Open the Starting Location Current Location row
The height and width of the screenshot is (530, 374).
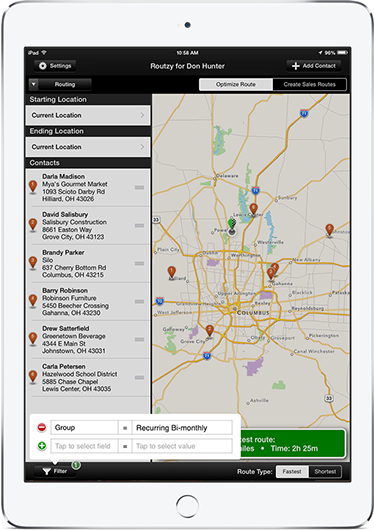(x=88, y=115)
